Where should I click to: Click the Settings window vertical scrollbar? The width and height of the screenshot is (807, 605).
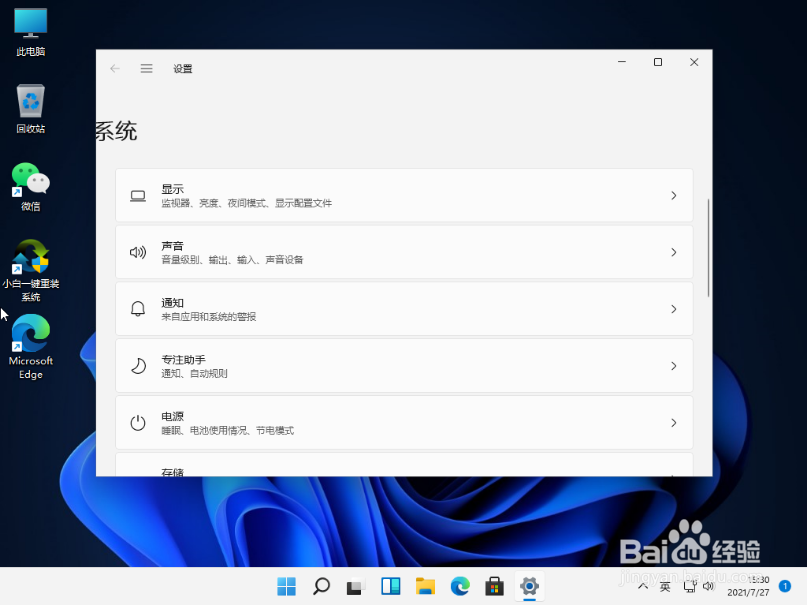[x=708, y=247]
